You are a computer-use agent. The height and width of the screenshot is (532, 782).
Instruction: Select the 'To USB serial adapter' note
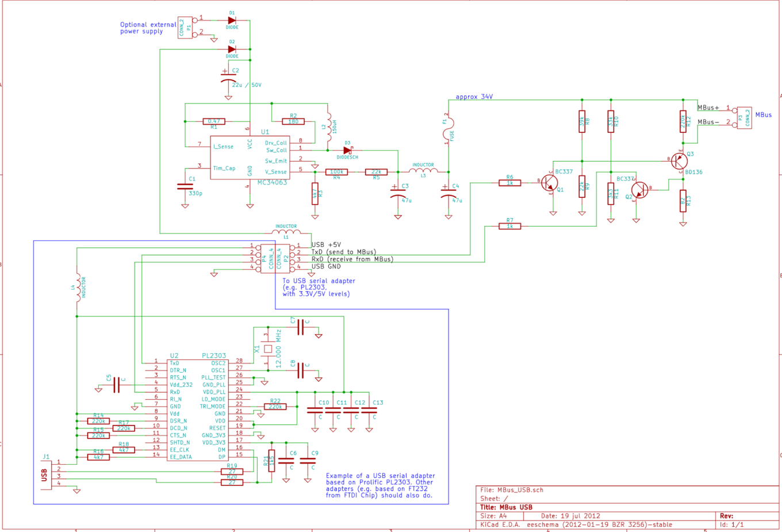(x=319, y=287)
